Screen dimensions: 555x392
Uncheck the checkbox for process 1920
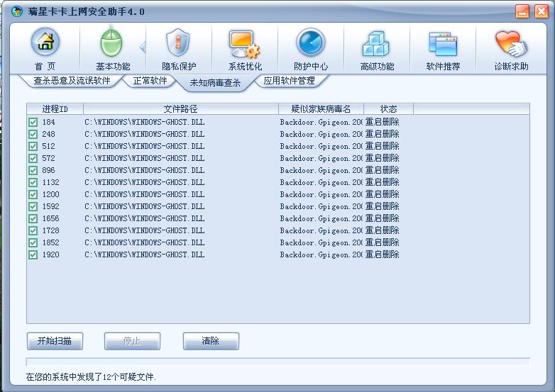pyautogui.click(x=33, y=254)
